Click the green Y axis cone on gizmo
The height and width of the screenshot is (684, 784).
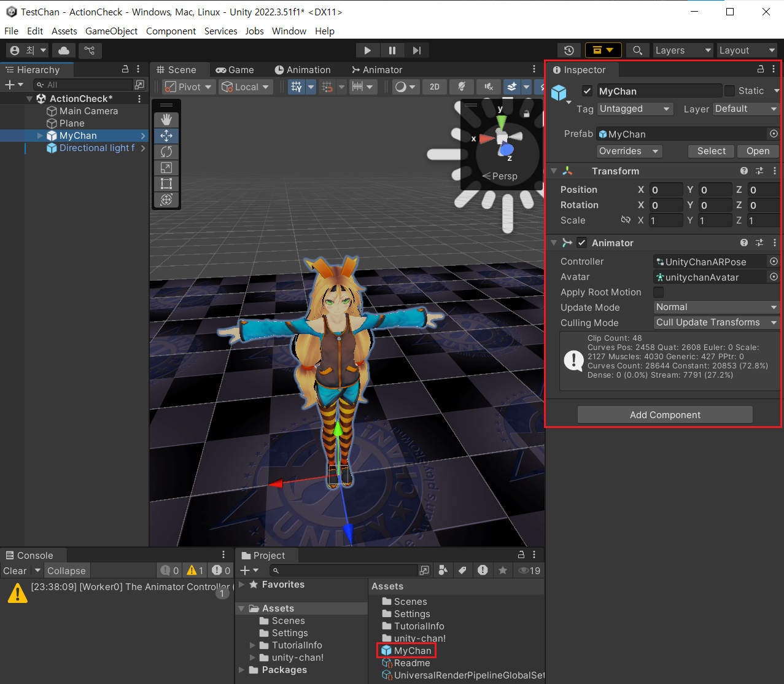[501, 120]
